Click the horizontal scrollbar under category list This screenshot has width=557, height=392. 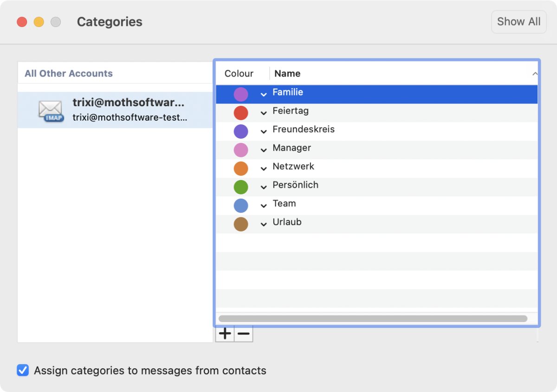(x=372, y=319)
